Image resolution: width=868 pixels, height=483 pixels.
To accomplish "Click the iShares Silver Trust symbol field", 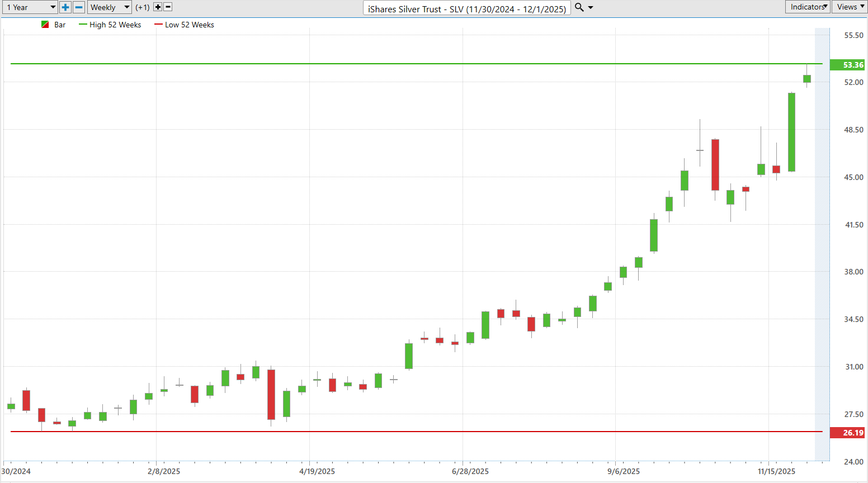I will point(467,8).
